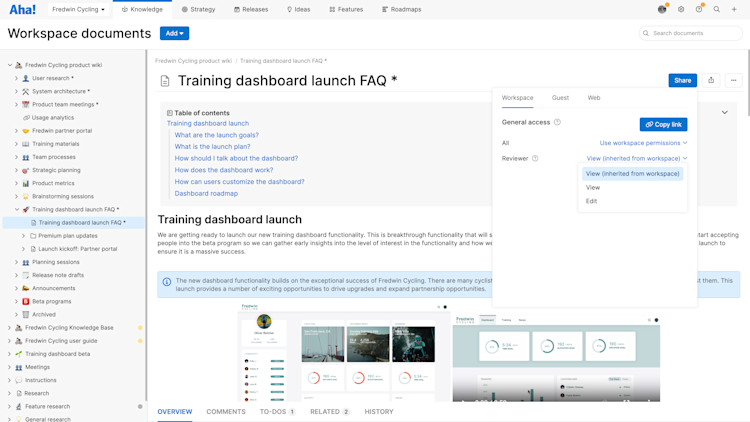Open the Ideas menu

pyautogui.click(x=298, y=9)
